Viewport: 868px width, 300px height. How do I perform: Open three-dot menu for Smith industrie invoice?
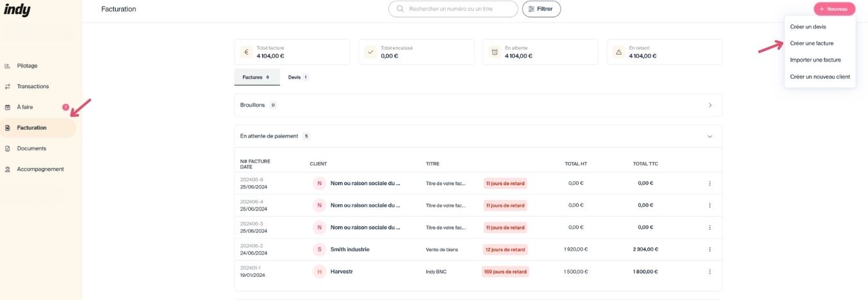point(710,249)
